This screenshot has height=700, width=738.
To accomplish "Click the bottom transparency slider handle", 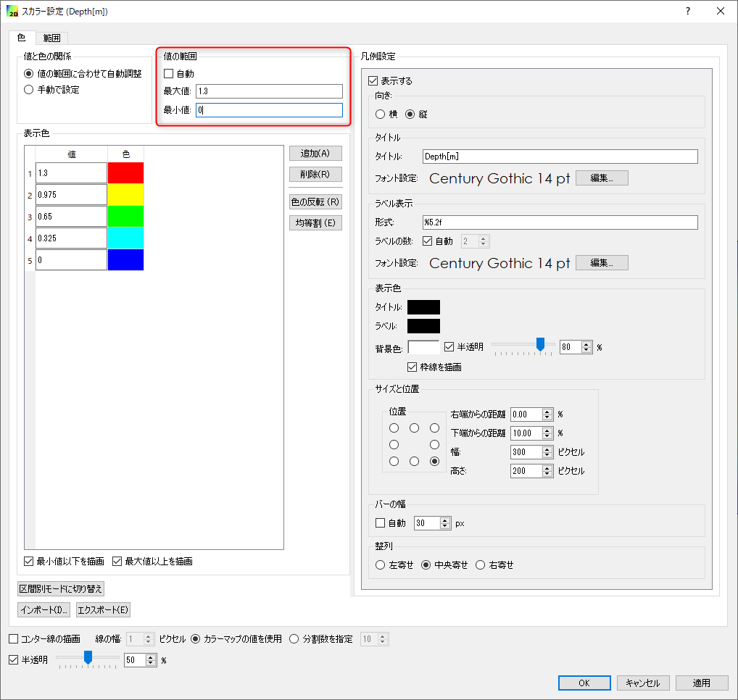I will [x=88, y=658].
